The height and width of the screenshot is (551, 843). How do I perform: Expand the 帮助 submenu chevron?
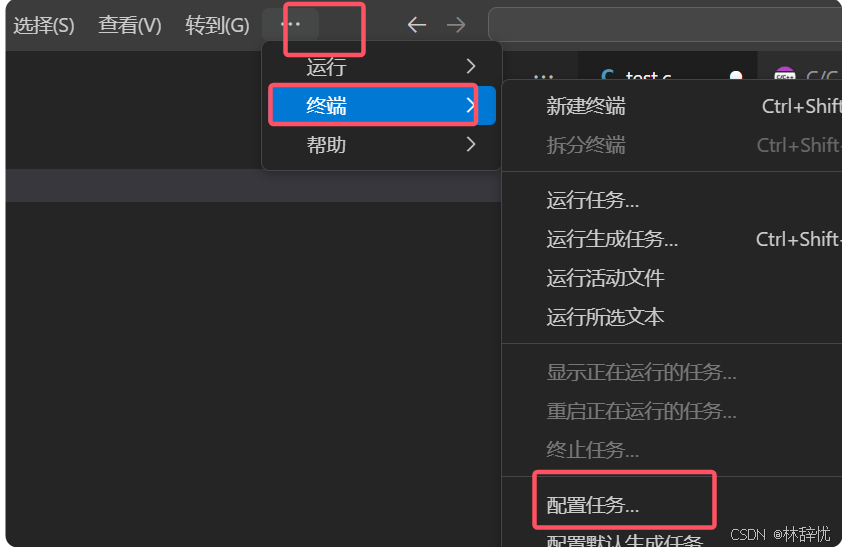471,144
